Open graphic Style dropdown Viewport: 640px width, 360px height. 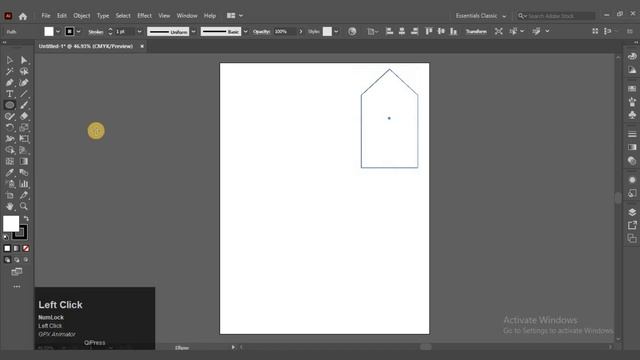point(336,31)
